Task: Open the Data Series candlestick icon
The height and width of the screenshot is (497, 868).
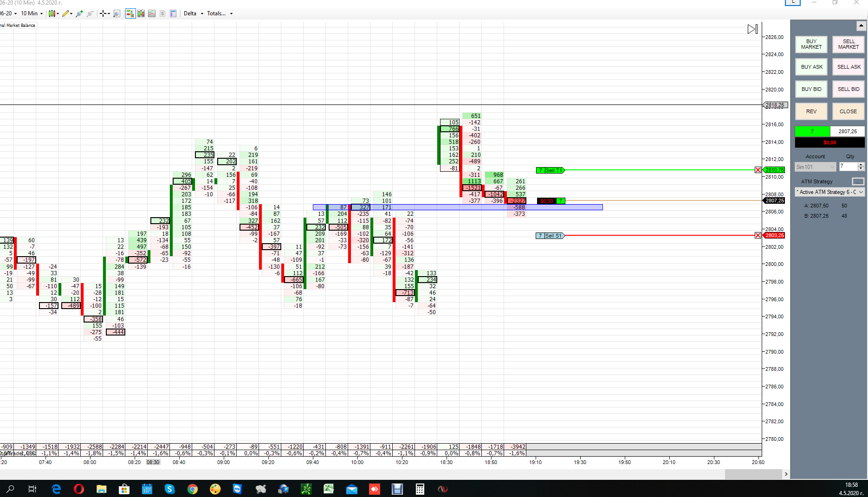Action: 141,13
